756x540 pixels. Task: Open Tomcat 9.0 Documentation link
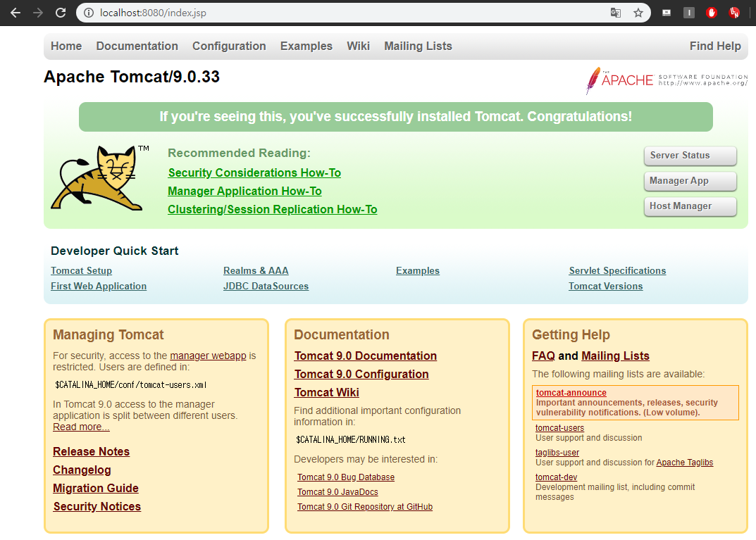[x=366, y=356]
